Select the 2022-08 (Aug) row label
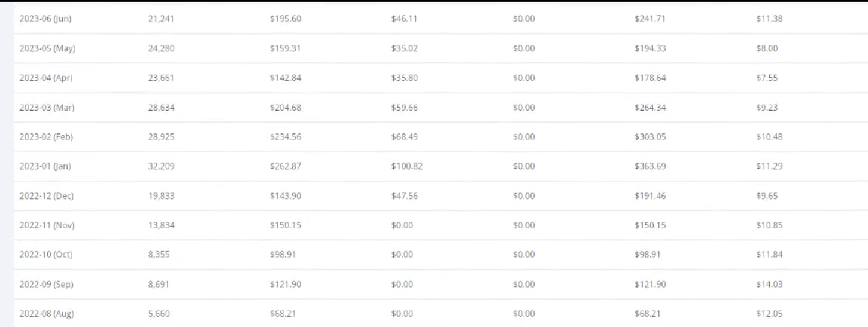This screenshot has height=327, width=868. pos(47,314)
